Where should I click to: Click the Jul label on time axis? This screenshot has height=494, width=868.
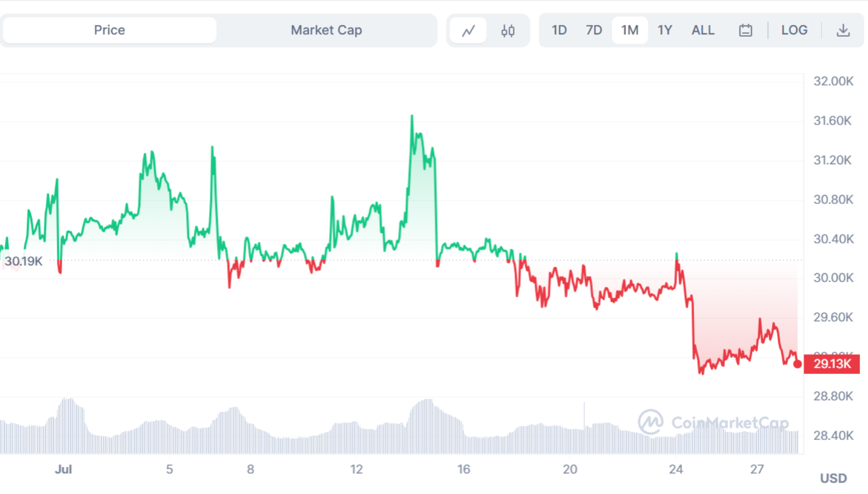(x=63, y=469)
